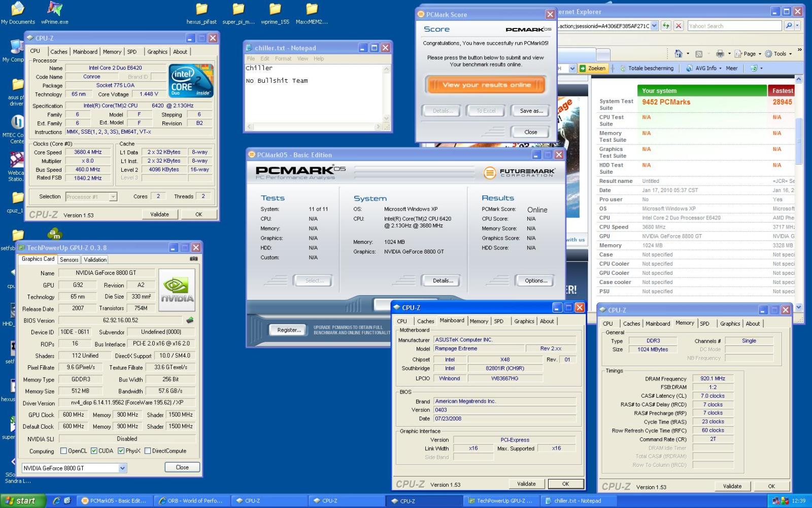The height and width of the screenshot is (508, 812).
Task: Expand the AVG Info dropdown arrow
Action: 720,68
